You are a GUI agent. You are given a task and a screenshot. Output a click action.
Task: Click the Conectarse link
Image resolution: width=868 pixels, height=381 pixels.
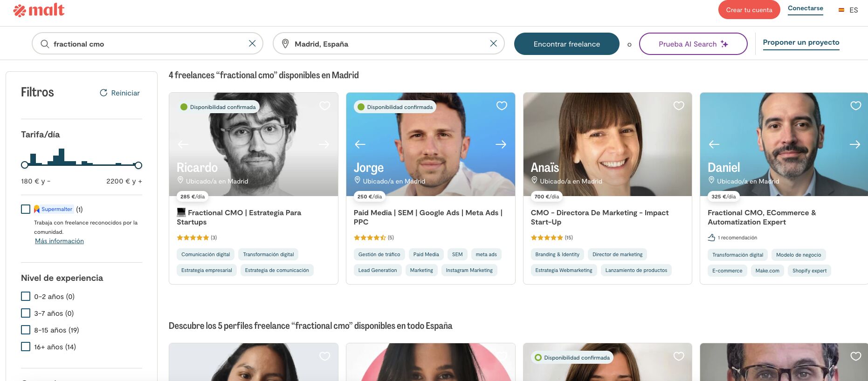point(806,8)
